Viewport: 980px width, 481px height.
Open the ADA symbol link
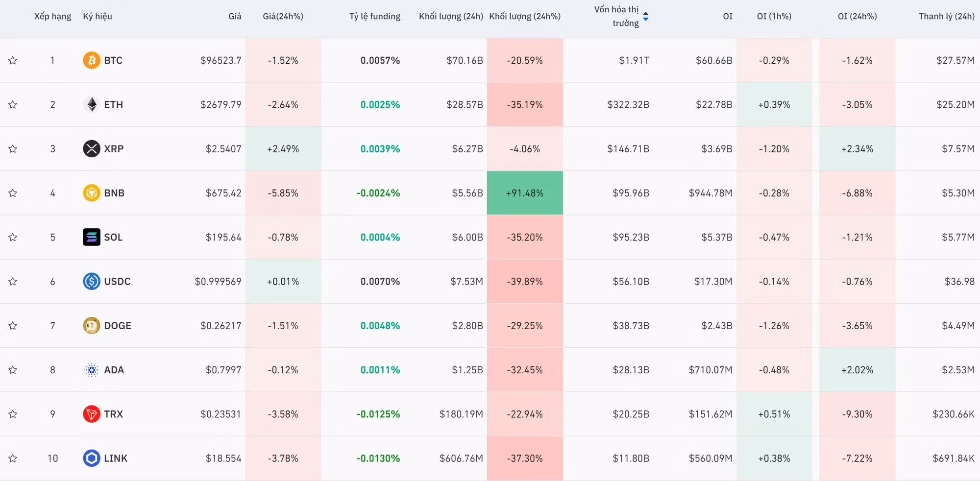(x=114, y=370)
